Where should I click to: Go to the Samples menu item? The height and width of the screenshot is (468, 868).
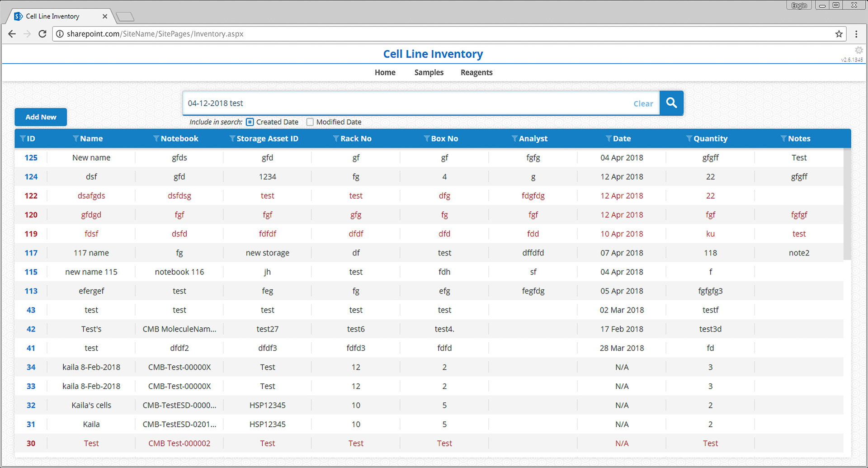429,72
